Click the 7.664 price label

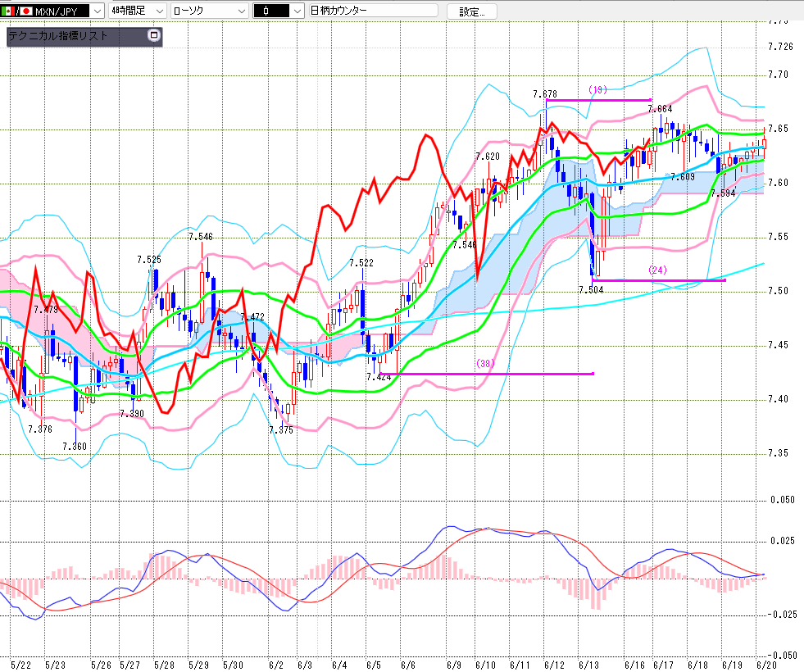(660, 109)
